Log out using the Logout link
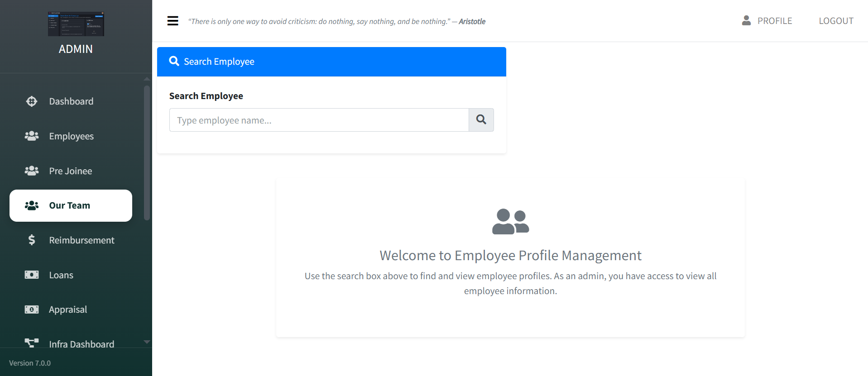 836,21
